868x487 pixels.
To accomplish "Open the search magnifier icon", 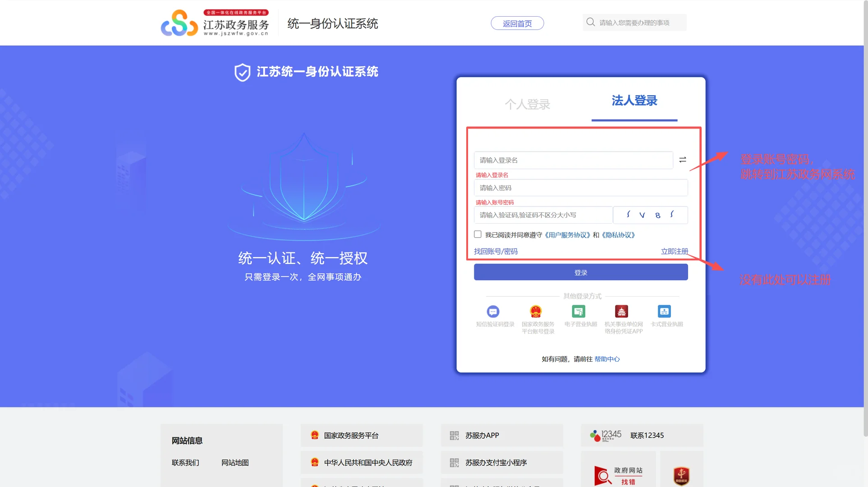I will pyautogui.click(x=590, y=22).
